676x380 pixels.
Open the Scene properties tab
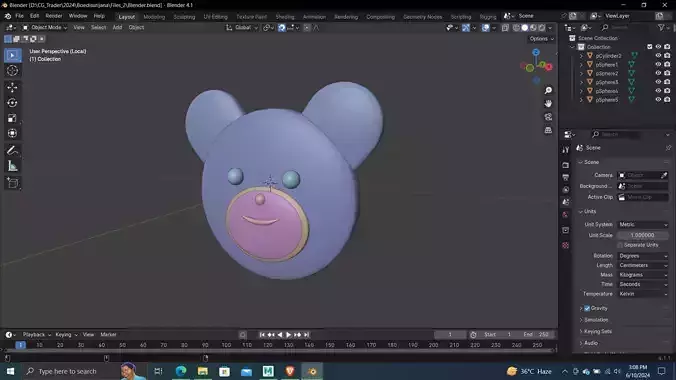point(566,202)
